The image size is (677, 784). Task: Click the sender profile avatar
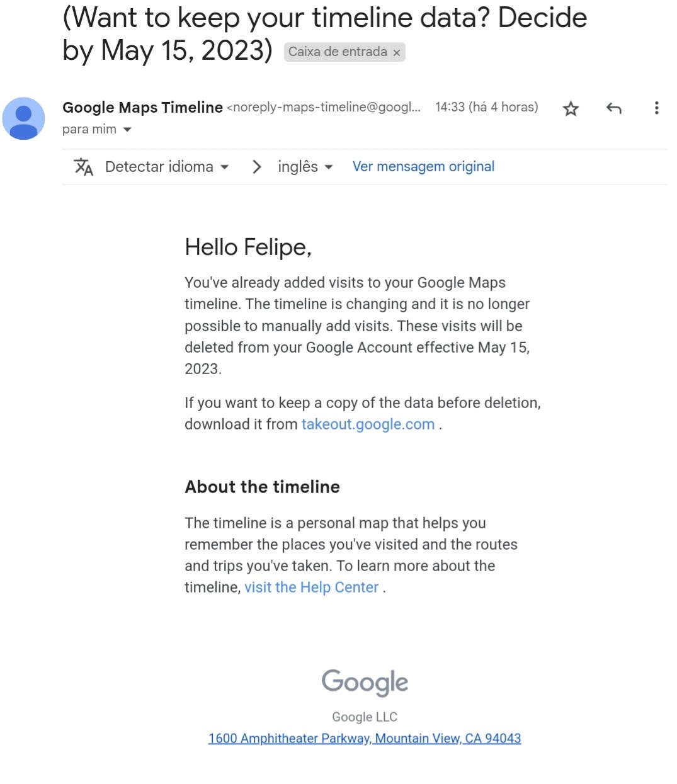pos(24,118)
